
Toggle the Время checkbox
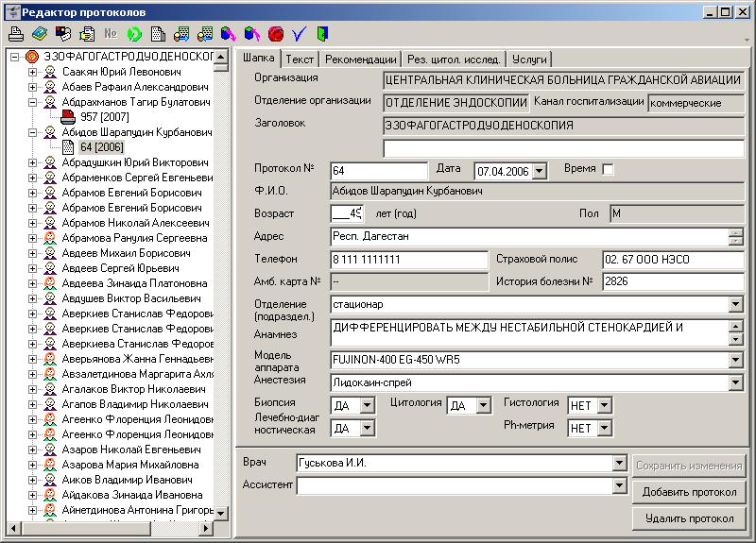[608, 169]
